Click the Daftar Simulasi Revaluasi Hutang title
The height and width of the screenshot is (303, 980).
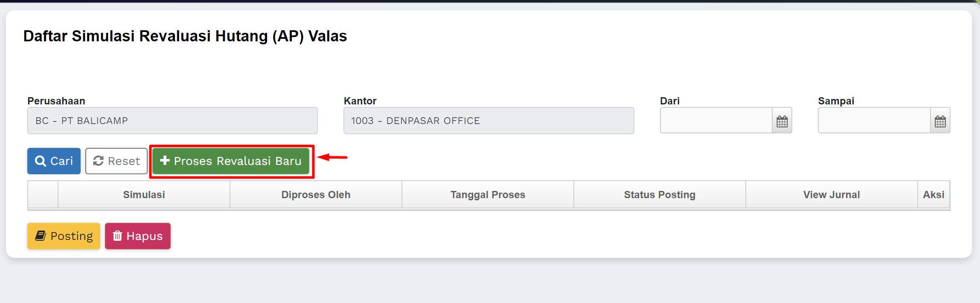click(x=185, y=36)
